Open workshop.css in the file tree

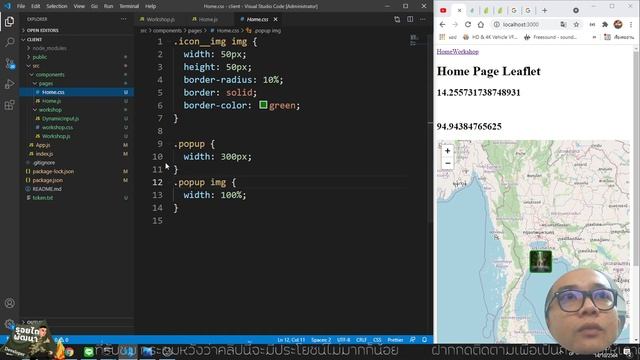pyautogui.click(x=58, y=127)
